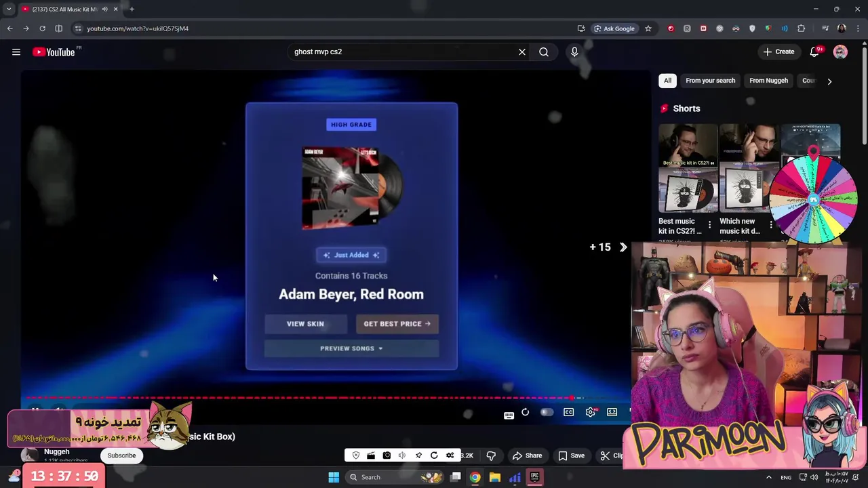Click GET BEST PRICE in the video
The image size is (868, 488).
pyautogui.click(x=397, y=324)
